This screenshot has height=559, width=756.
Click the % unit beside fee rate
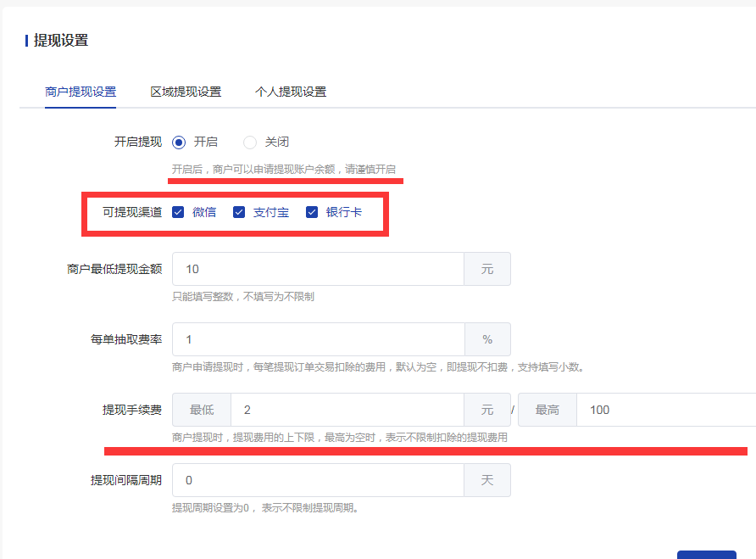pyautogui.click(x=487, y=339)
